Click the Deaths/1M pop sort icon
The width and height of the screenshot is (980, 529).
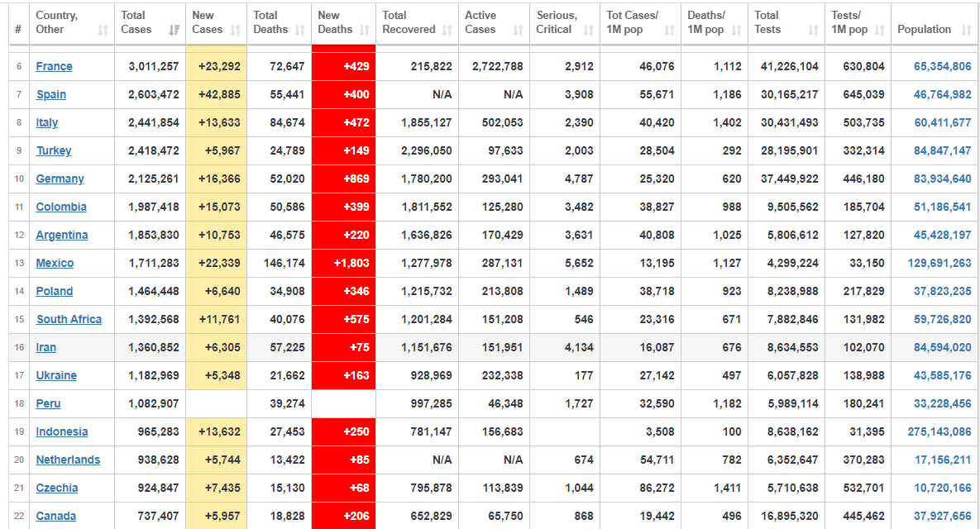[736, 30]
